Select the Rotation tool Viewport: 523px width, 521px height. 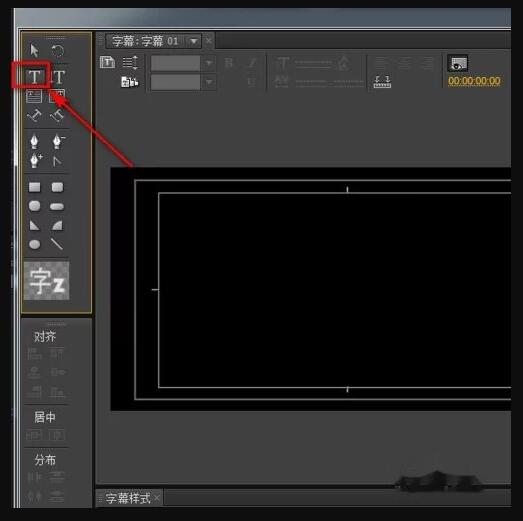pyautogui.click(x=57, y=51)
